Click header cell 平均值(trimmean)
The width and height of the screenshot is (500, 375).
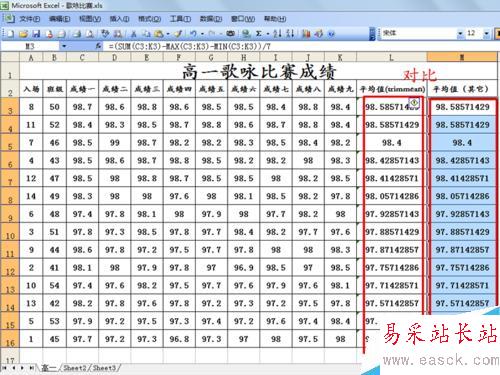(392, 89)
